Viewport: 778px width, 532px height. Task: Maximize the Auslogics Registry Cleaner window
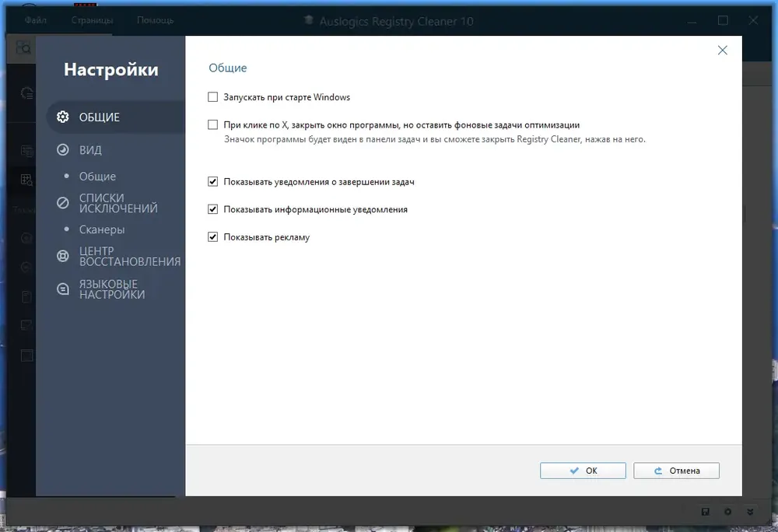pos(723,20)
